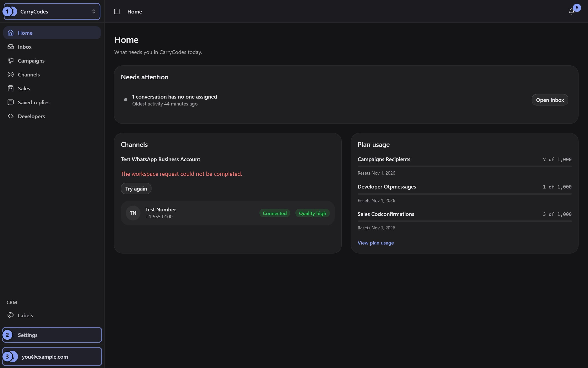The image size is (588, 368).
Task: Click the workspace switcher up-down chevron
Action: 94,11
